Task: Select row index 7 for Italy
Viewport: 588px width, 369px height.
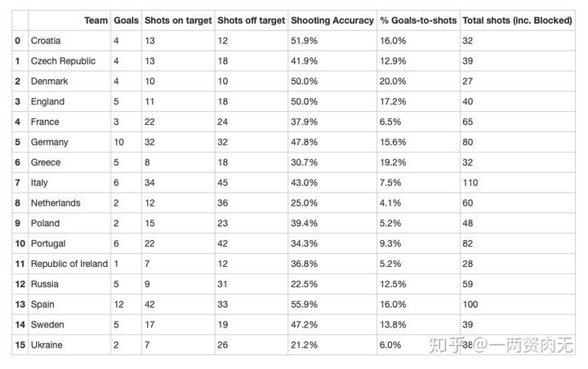Action: 18,183
